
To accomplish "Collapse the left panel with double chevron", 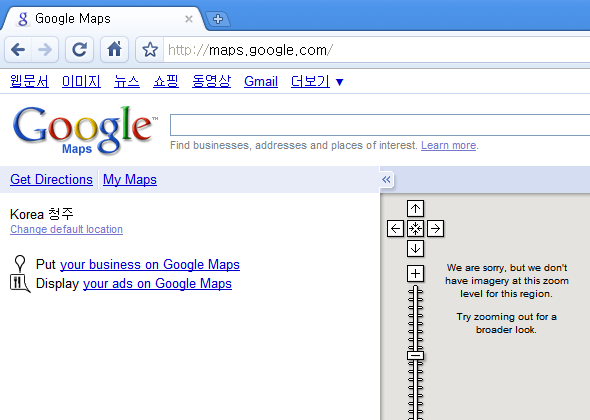I will click(386, 180).
